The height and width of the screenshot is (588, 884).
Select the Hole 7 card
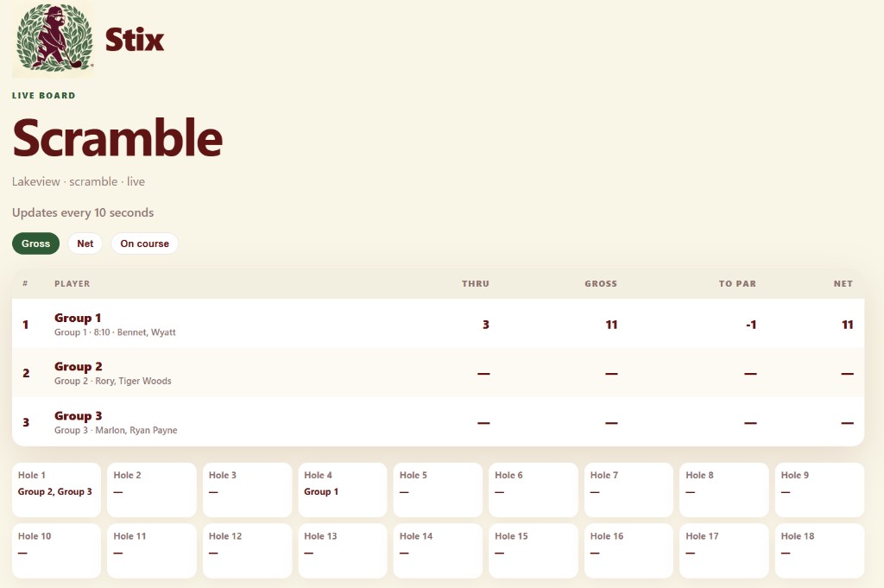628,490
